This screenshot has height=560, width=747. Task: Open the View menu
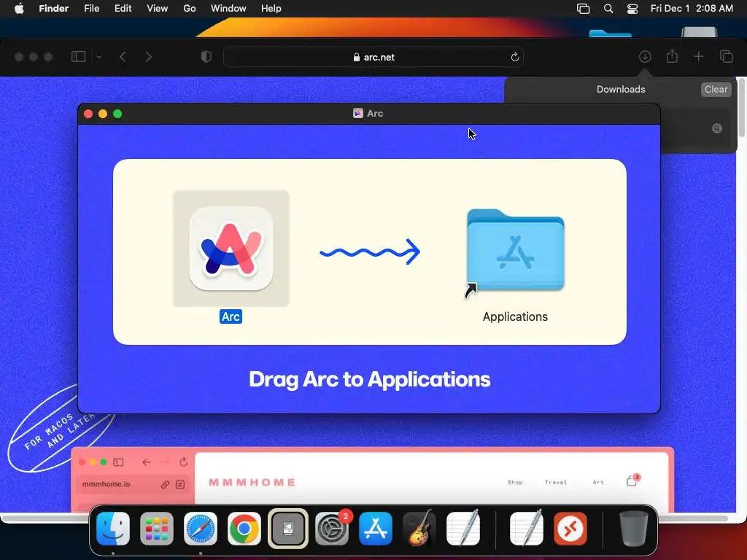coord(158,8)
